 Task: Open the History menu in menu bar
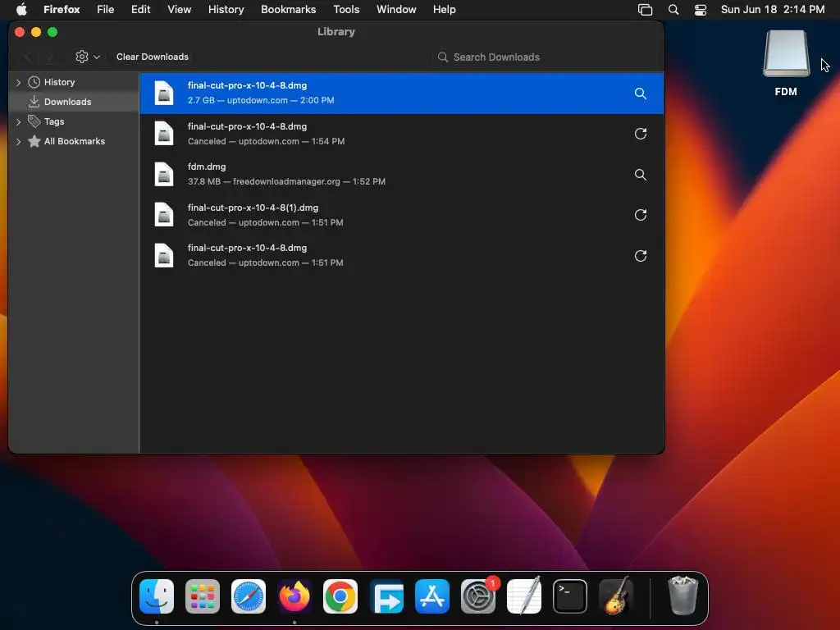click(226, 10)
